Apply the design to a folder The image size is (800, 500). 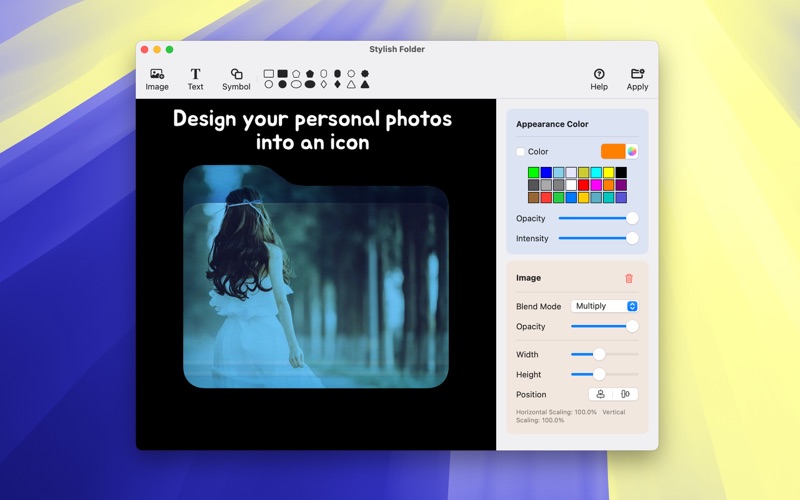[x=637, y=79]
